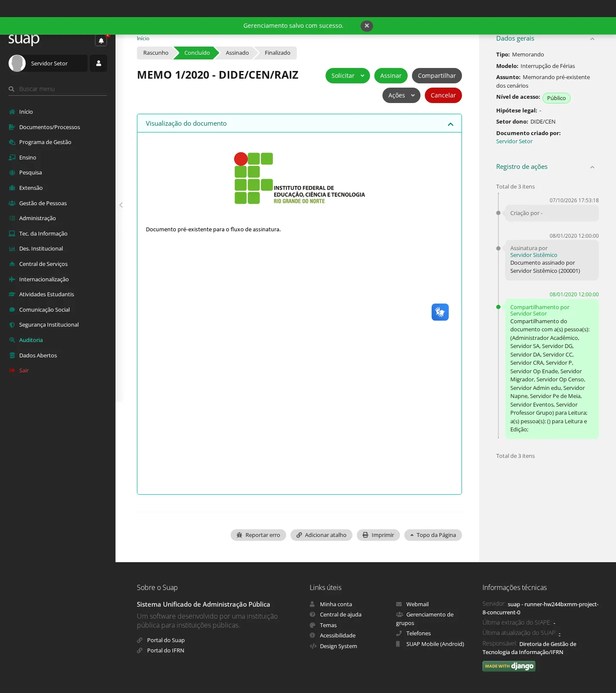Click the Gestão de Pessoas icon
This screenshot has width=616, height=693.
pyautogui.click(x=12, y=203)
